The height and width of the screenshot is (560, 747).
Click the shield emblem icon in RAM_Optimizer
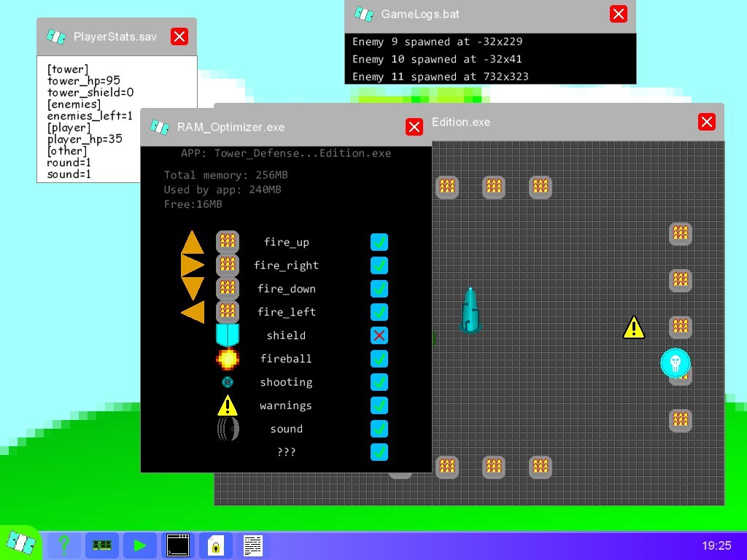point(227,335)
